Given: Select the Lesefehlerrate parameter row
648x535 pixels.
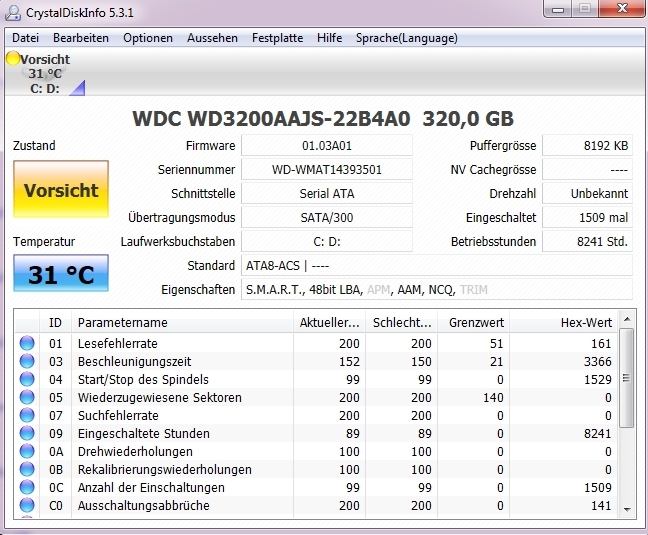Looking at the screenshot, I should point(317,343).
